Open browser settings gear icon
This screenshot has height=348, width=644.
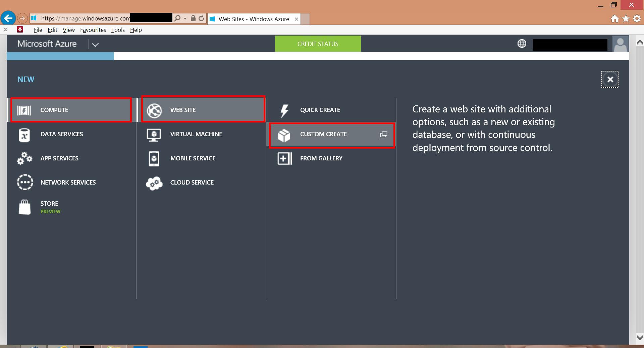pyautogui.click(x=637, y=19)
